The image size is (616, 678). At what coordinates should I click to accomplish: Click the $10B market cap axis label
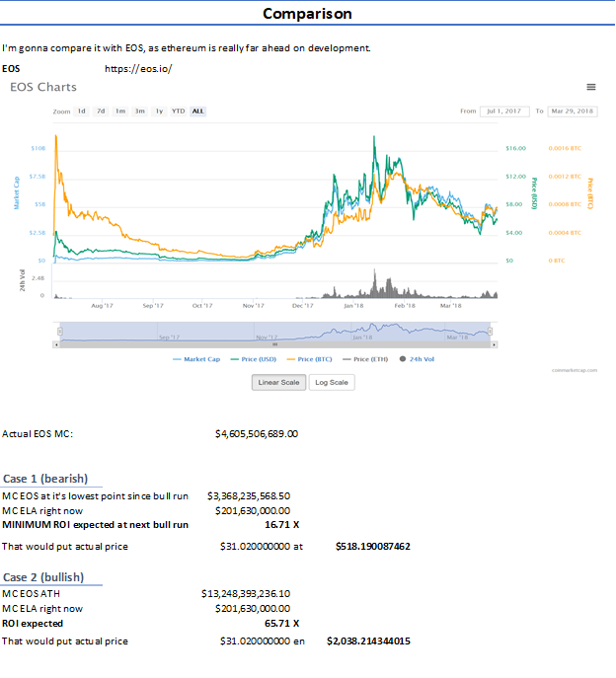point(38,148)
